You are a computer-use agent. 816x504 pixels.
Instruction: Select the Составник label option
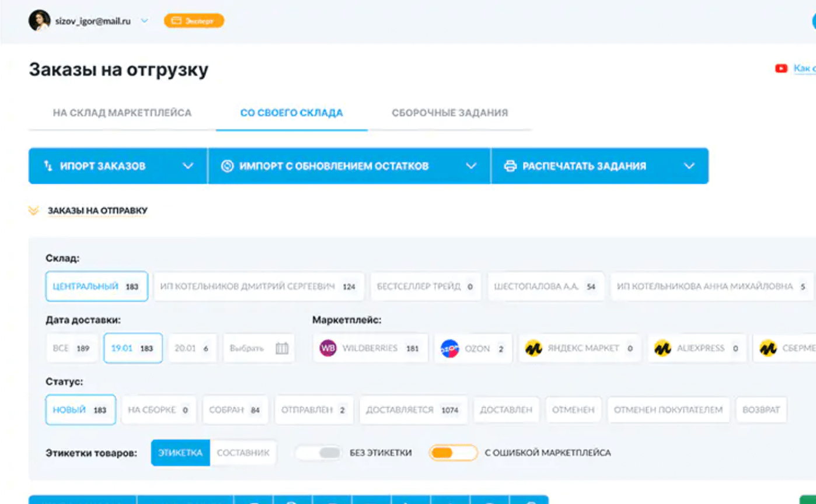tap(243, 453)
